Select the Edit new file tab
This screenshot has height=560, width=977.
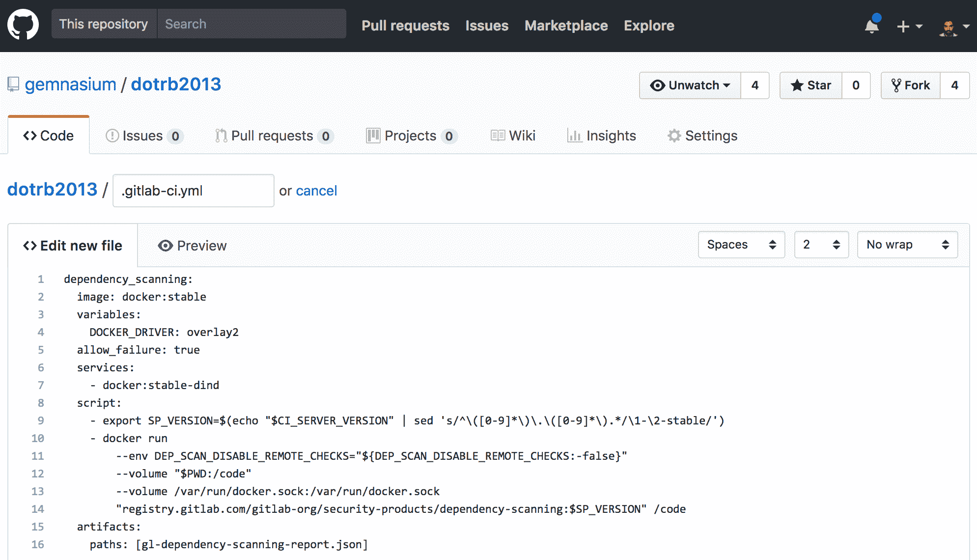pyautogui.click(x=73, y=246)
